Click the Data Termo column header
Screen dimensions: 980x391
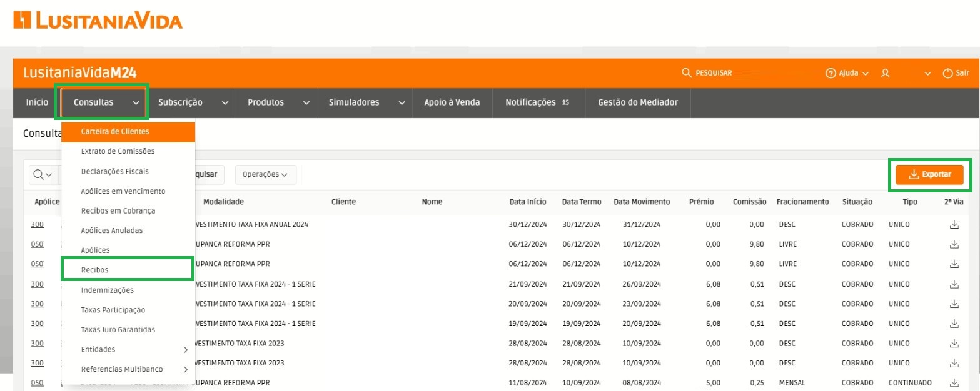coord(582,202)
